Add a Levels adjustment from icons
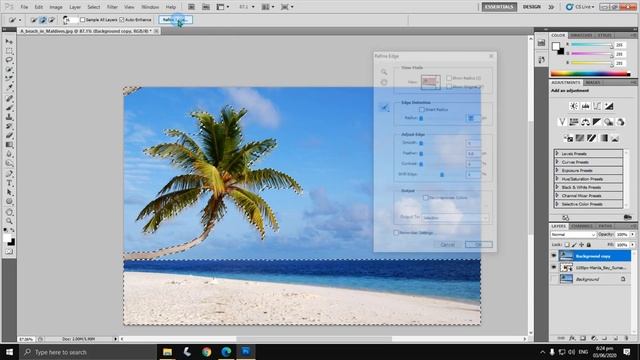Image resolution: width=640 pixels, height=360 pixels. [585, 106]
